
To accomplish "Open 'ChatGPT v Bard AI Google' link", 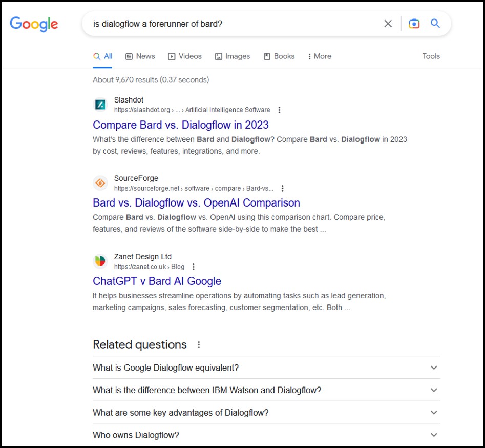I will (x=157, y=281).
